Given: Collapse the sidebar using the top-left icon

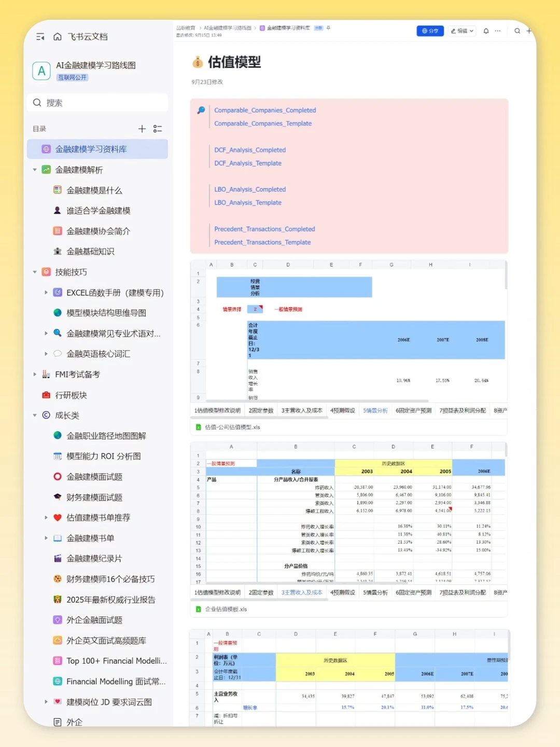Looking at the screenshot, I should point(40,36).
